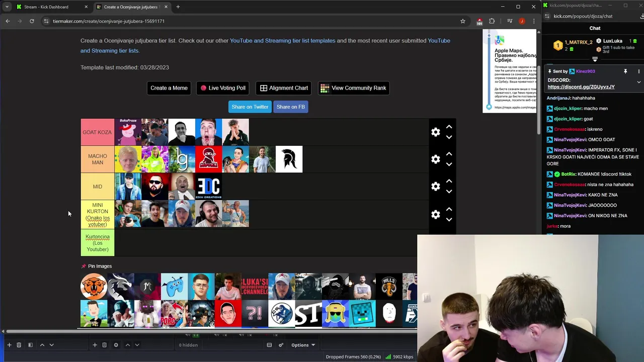This screenshot has height=362, width=644.
Task: Open settings gear for GOAT KOZA row
Action: pos(436,132)
